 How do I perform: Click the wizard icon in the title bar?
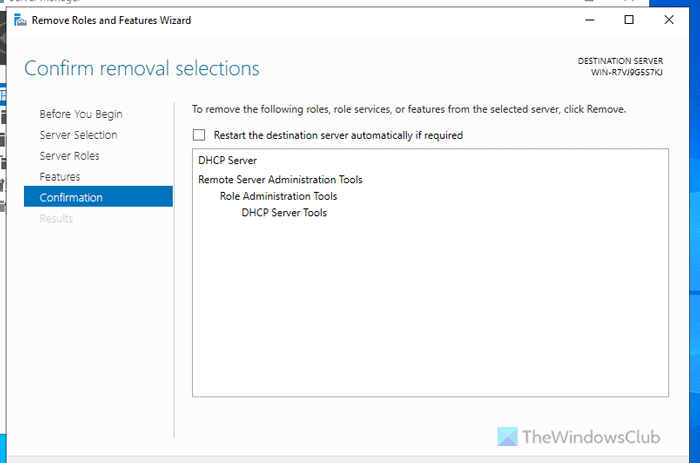click(x=18, y=20)
